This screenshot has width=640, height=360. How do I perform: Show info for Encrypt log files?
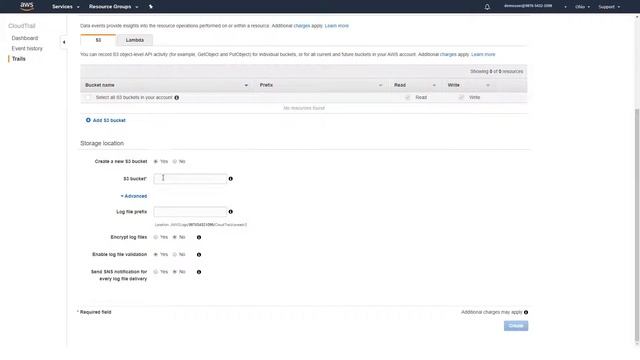(x=199, y=237)
